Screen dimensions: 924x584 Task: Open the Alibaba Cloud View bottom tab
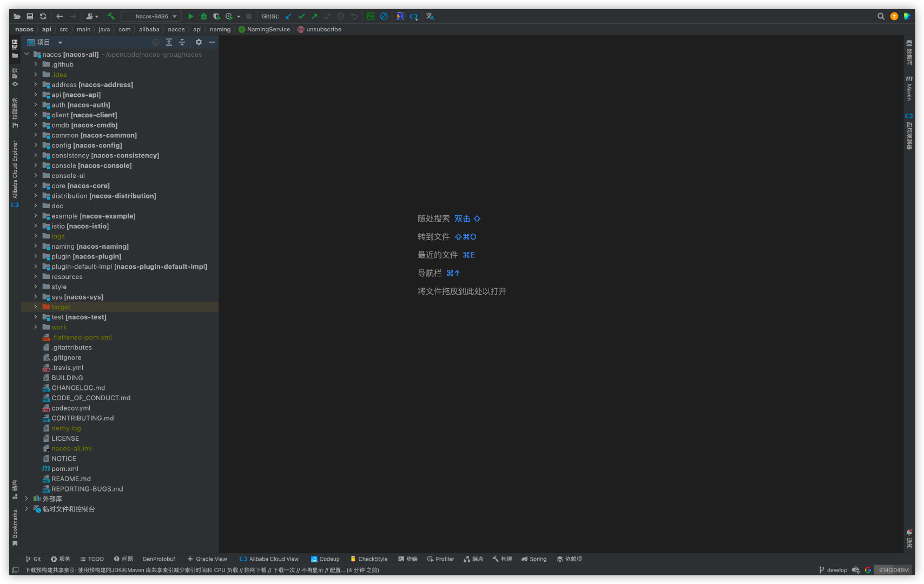269,559
